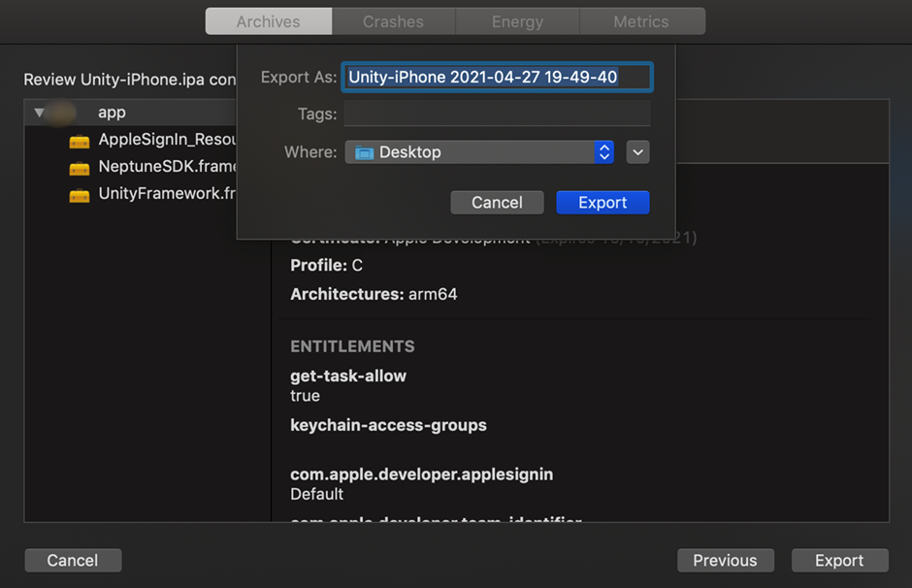This screenshot has height=588, width=912.
Task: Click the NeptuneSDK toolbox icon
Action: [80, 168]
